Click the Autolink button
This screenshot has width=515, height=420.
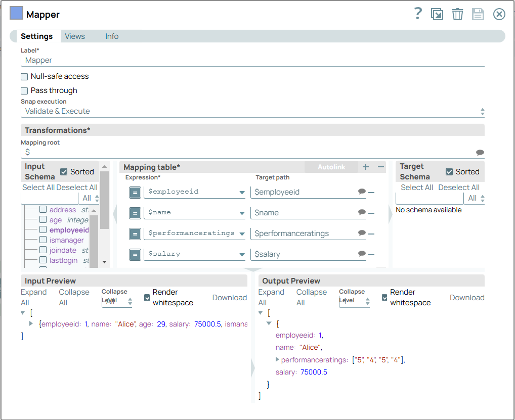[331, 167]
